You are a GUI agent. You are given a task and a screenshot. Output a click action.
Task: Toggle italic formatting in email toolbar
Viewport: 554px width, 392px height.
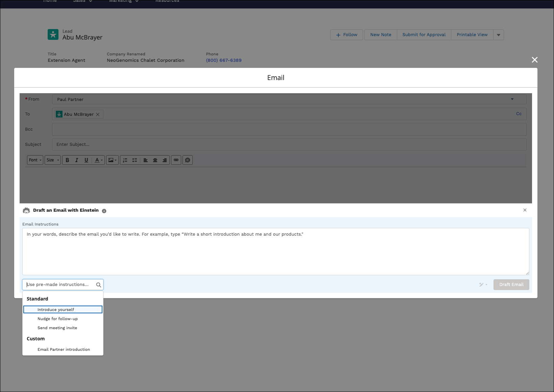77,160
